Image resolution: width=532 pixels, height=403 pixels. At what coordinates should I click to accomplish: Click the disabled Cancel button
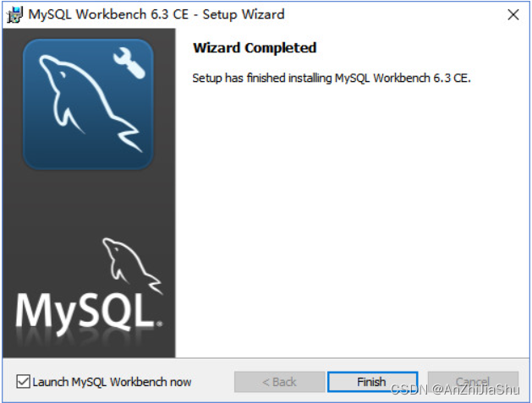[473, 382]
